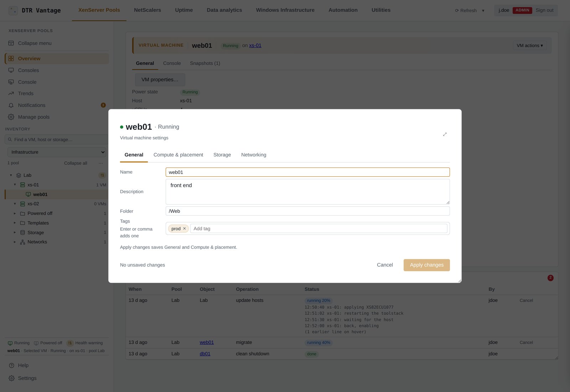The height and width of the screenshot is (392, 570).
Task: Click Cancel in the settings dialog
Action: (385, 265)
